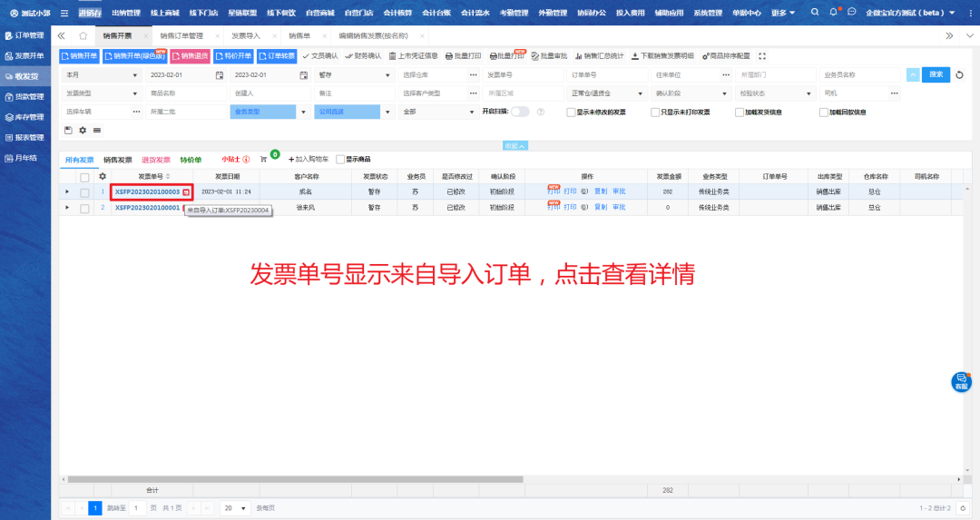Click the imported-order icon beside XSFP2023020100003
This screenshot has height=520, width=980.
click(186, 192)
